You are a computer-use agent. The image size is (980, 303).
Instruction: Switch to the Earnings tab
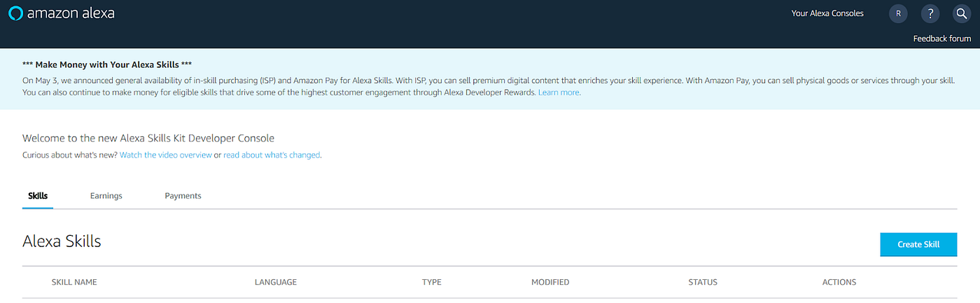point(106,196)
